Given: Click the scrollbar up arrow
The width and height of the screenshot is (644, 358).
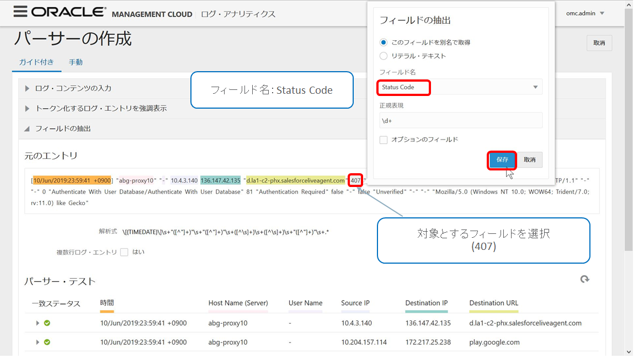Looking at the screenshot, I should point(629,5).
